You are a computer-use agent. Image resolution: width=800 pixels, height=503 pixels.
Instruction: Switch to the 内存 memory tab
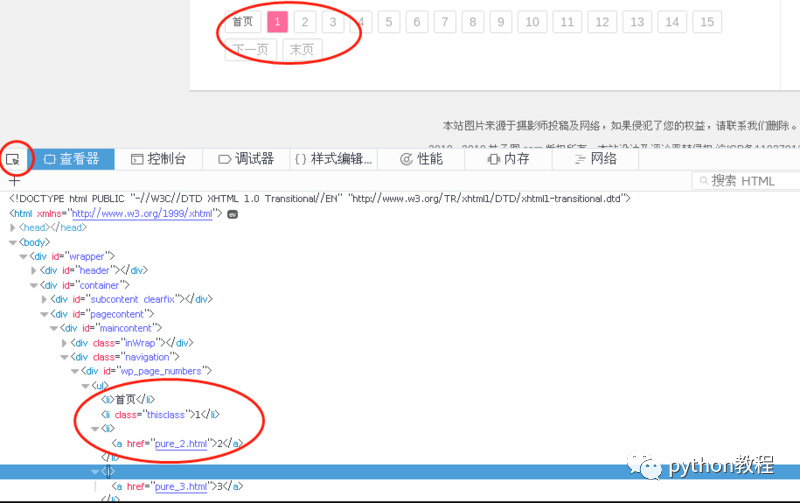point(508,159)
